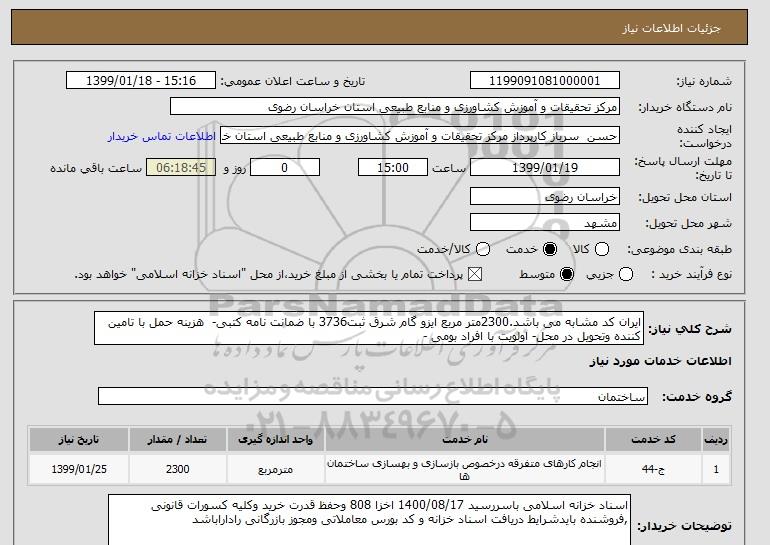Select the کالا radio button
Image resolution: width=770 pixels, height=545 pixels.
tap(602, 249)
